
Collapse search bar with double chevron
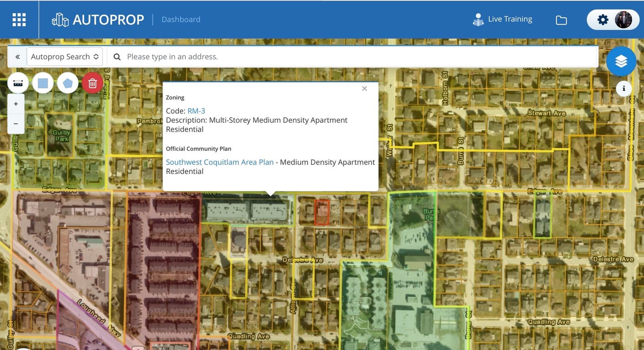17,57
